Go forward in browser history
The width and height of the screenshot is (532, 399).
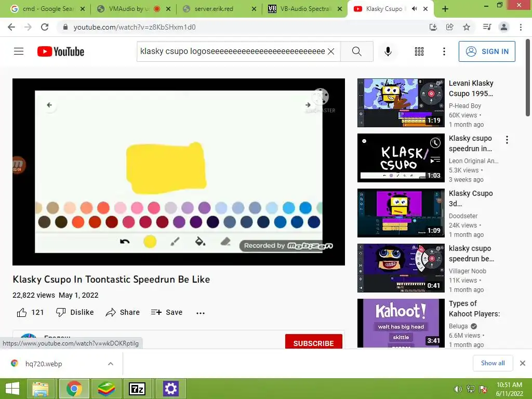point(28,27)
